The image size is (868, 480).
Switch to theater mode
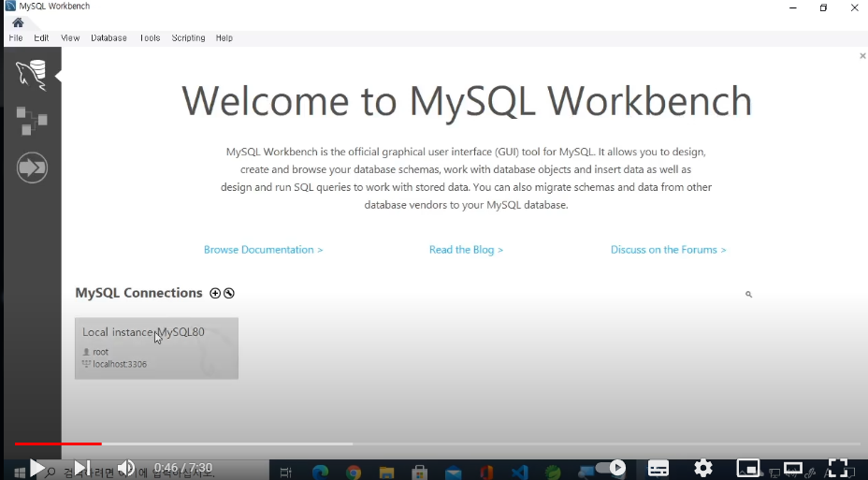pos(793,469)
